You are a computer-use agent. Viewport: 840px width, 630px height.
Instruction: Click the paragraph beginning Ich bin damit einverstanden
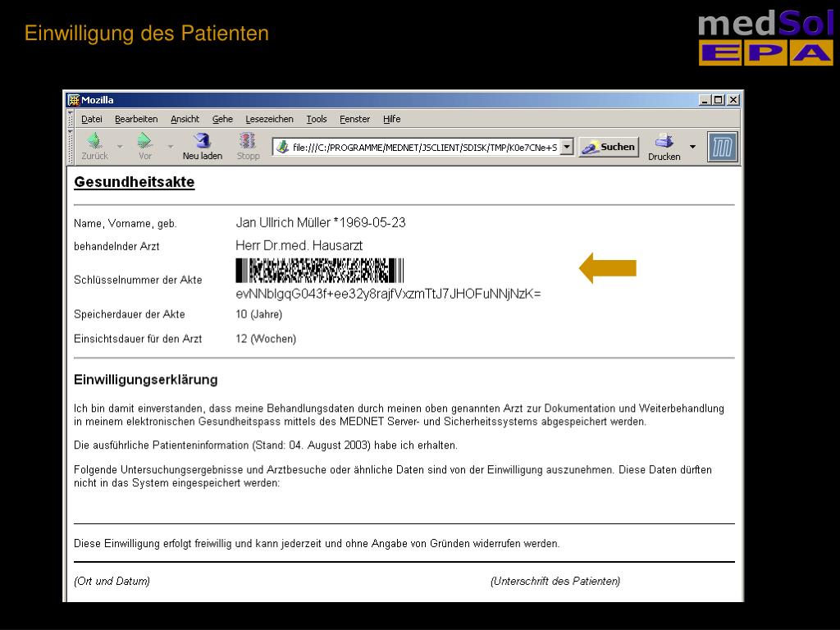(399, 415)
